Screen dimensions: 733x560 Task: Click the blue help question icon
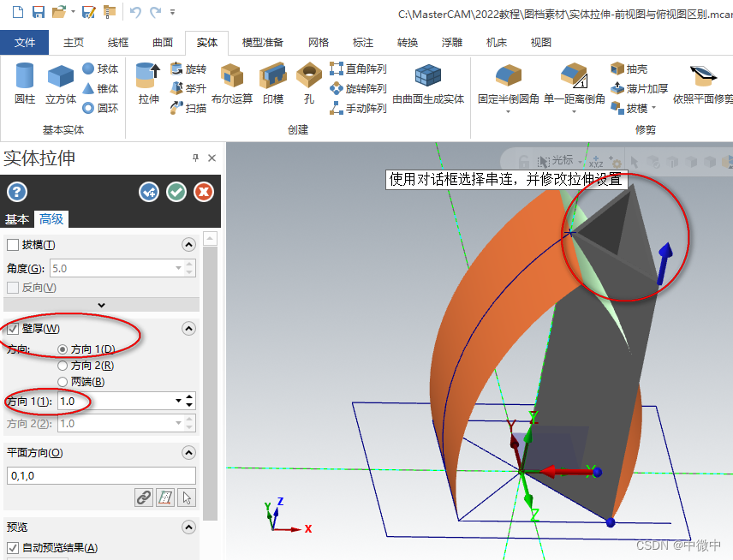click(17, 192)
